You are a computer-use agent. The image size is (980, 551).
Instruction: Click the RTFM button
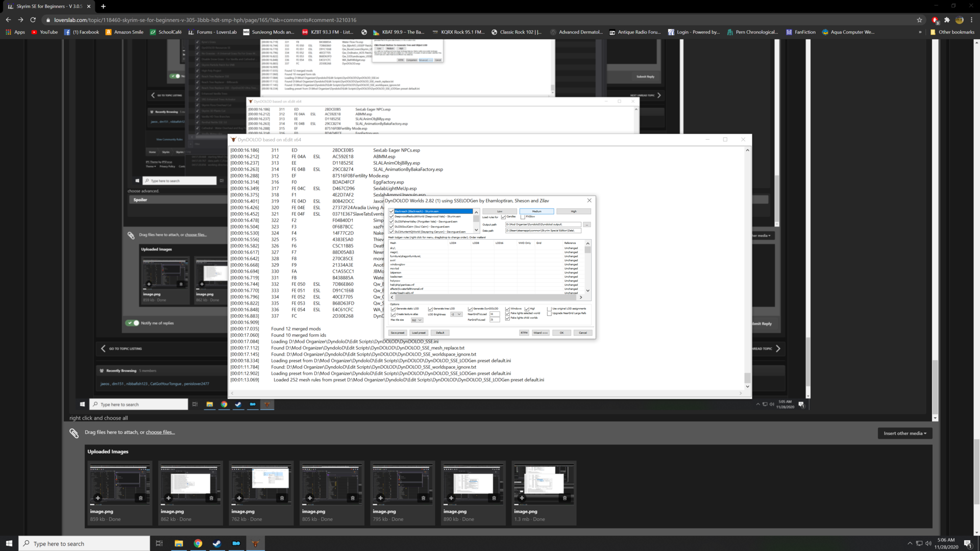[524, 333]
